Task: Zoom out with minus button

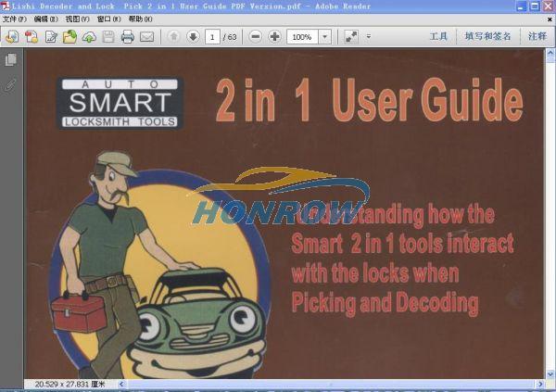Action: pos(256,36)
